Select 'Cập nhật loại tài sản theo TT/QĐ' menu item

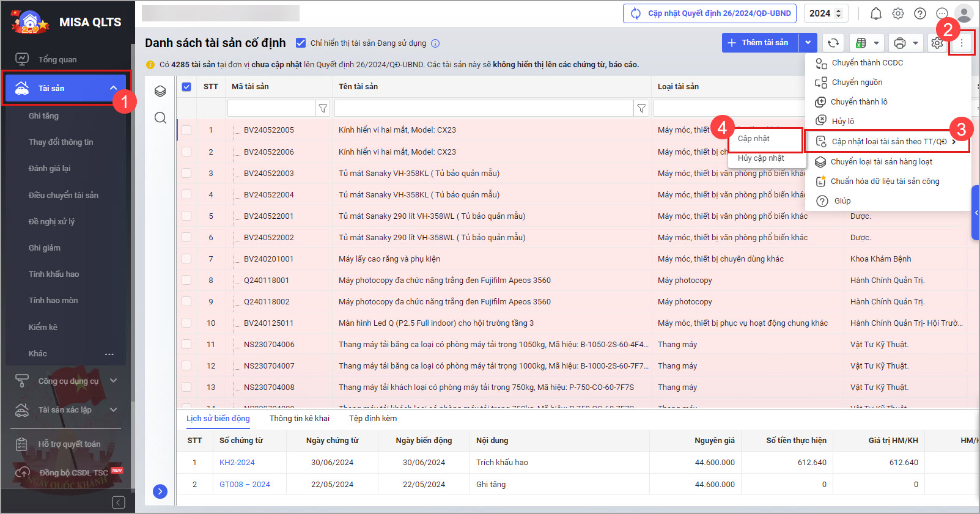(x=888, y=142)
